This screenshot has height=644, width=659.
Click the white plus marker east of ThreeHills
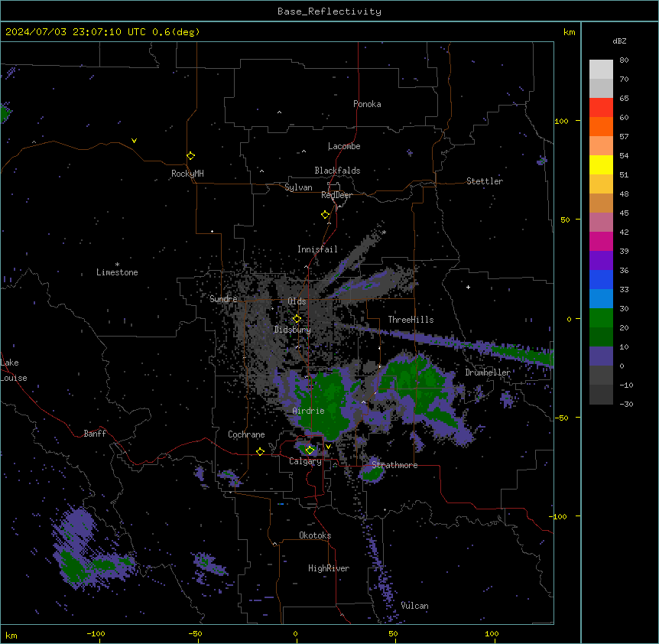pyautogui.click(x=468, y=287)
